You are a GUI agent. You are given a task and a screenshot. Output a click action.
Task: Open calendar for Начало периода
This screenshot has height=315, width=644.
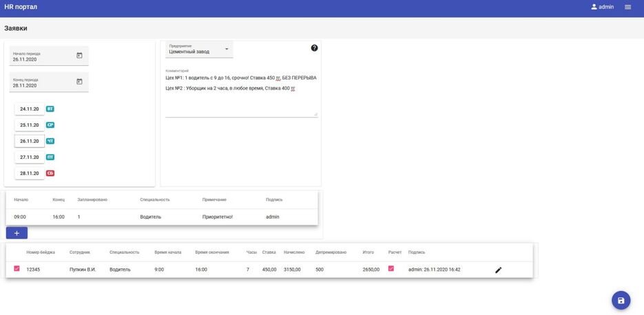[x=80, y=56]
